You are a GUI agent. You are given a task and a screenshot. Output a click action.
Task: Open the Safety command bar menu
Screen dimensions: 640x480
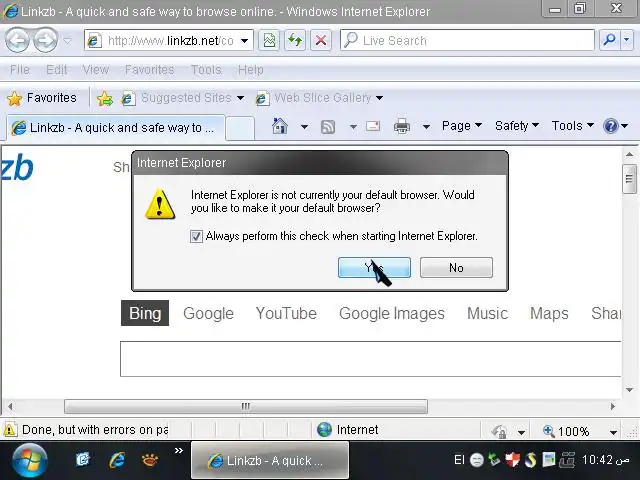click(x=517, y=126)
